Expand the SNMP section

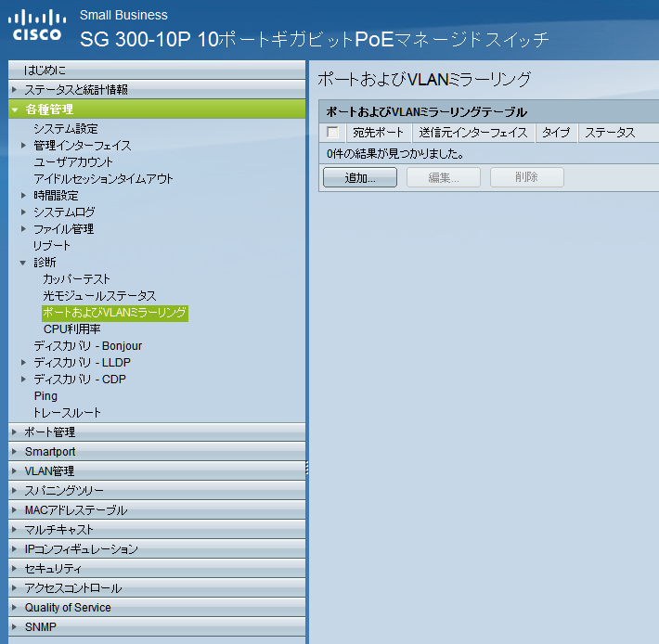coord(157,626)
